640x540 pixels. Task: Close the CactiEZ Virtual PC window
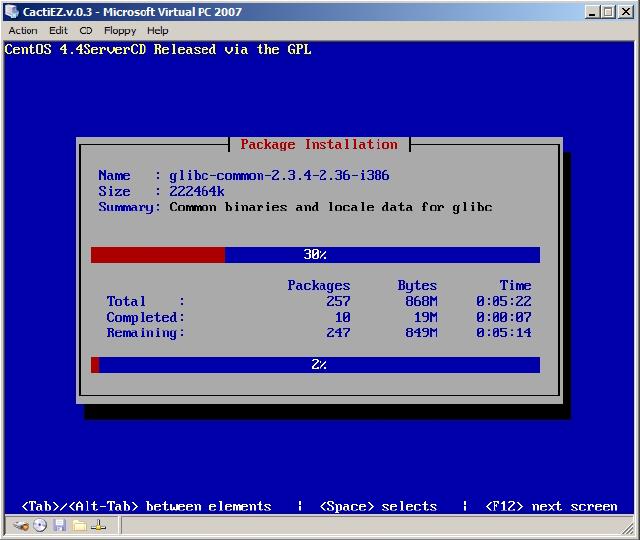coord(626,12)
